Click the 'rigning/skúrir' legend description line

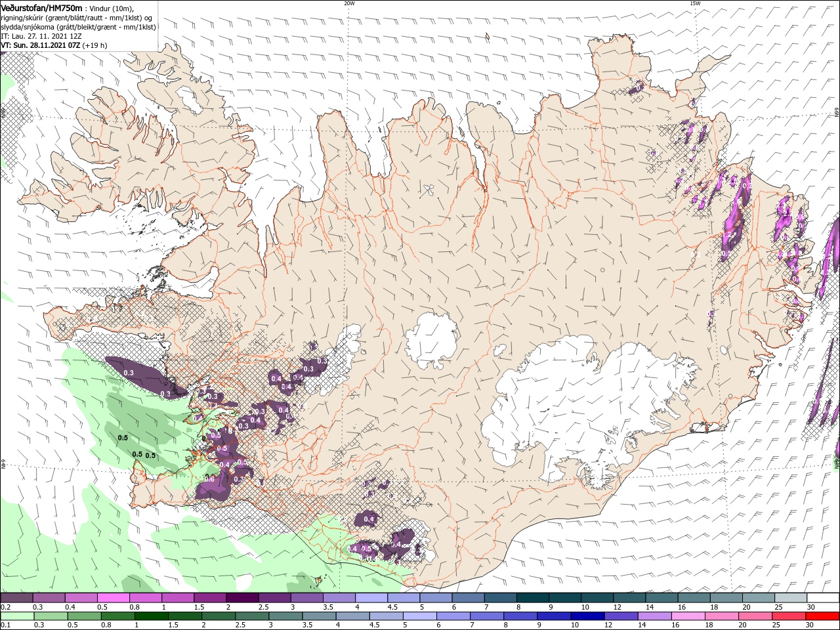[x=77, y=17]
